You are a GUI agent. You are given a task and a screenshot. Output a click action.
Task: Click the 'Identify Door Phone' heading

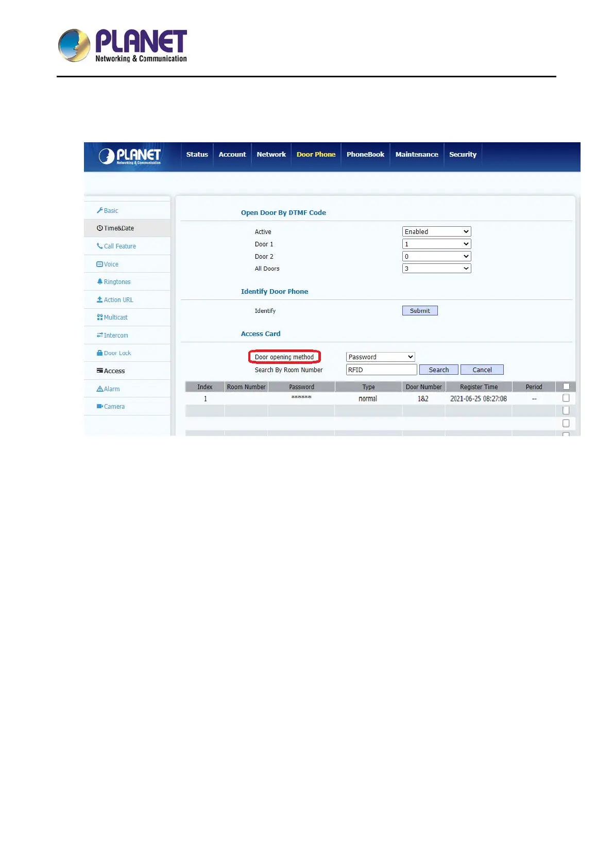pyautogui.click(x=275, y=291)
